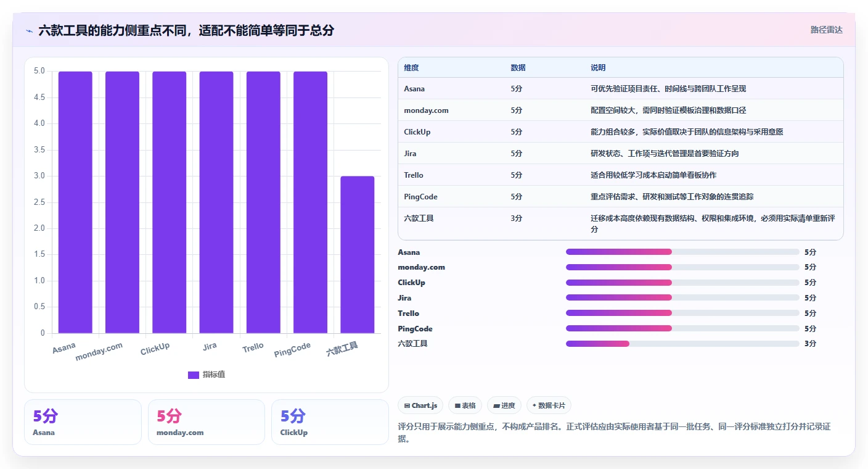868x469 pixels.
Task: Click the 六款工具 cell in the table
Action: [x=419, y=218]
